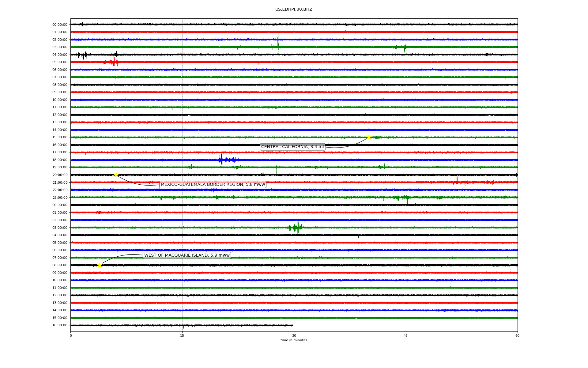This screenshot has height=368, width=588.
Task: Click the Mexico-Guatemala event star marker
Action: pos(116,175)
